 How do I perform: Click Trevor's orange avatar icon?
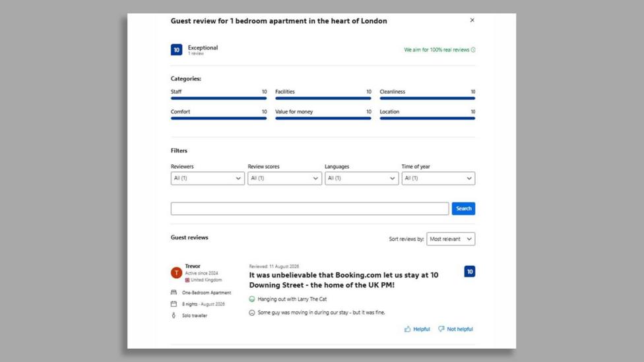[x=177, y=272]
